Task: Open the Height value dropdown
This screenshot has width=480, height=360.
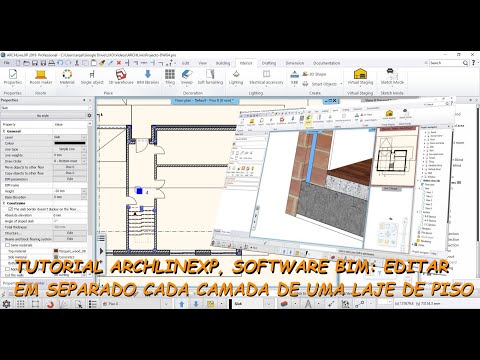Action: [x=84, y=191]
